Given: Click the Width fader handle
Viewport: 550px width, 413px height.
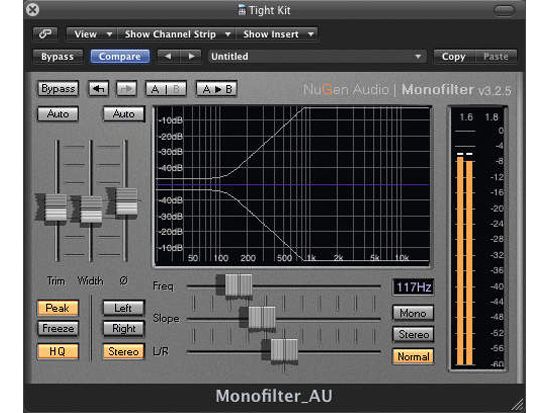Looking at the screenshot, I should [x=91, y=209].
